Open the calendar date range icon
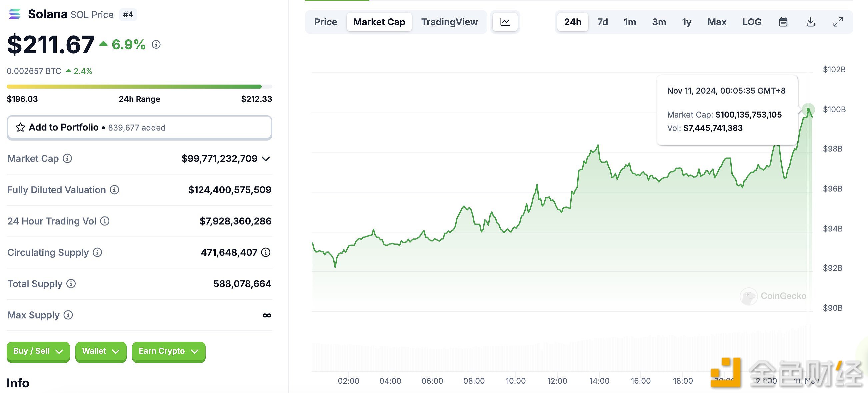Screen dimensions: 868x393 tap(783, 22)
